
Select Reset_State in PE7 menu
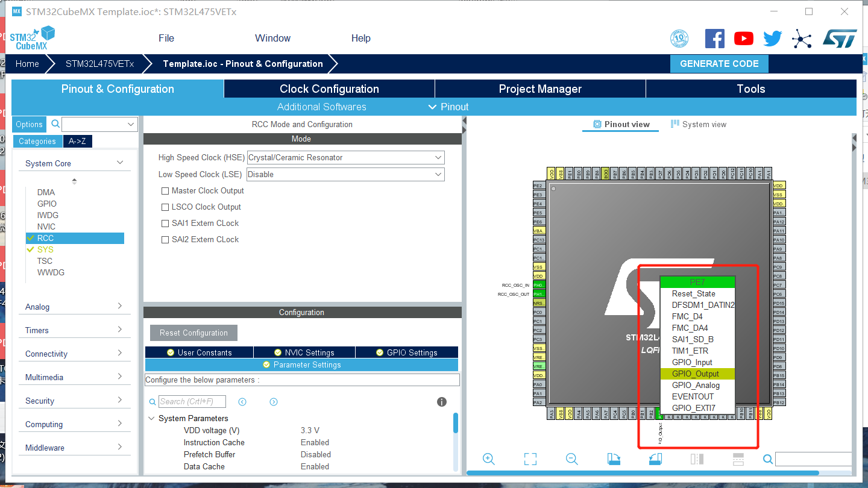click(697, 293)
